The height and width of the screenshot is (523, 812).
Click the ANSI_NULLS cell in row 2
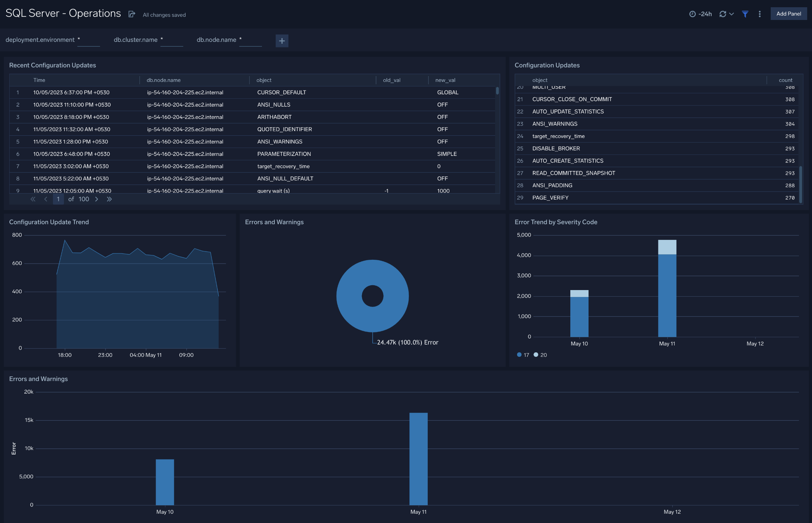[274, 105]
